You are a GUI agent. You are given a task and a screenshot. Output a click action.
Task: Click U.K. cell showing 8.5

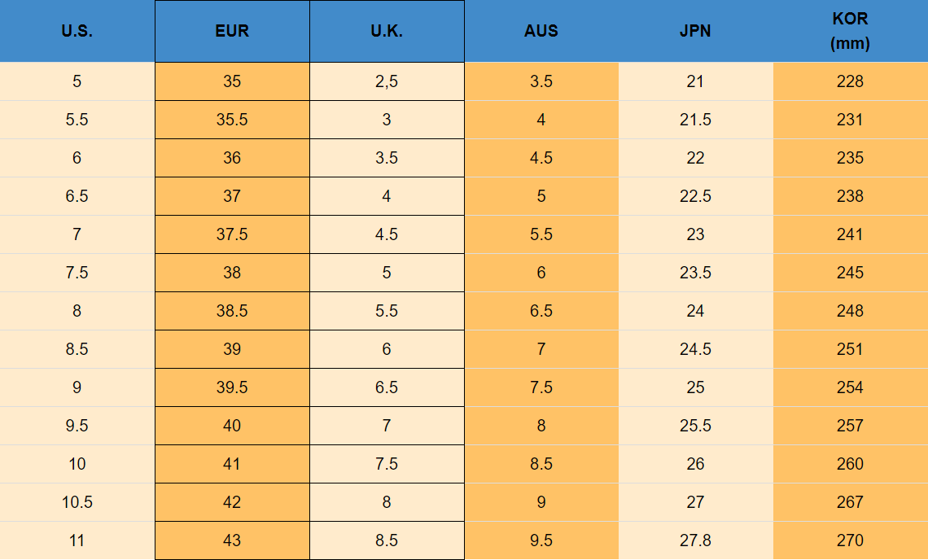tap(387, 540)
